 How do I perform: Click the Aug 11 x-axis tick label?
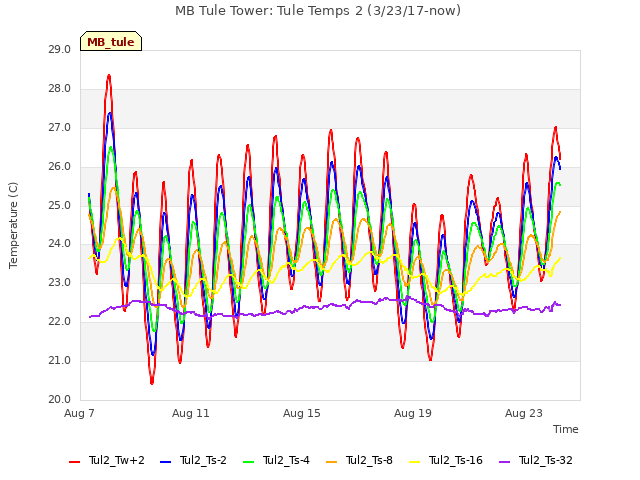point(191,413)
